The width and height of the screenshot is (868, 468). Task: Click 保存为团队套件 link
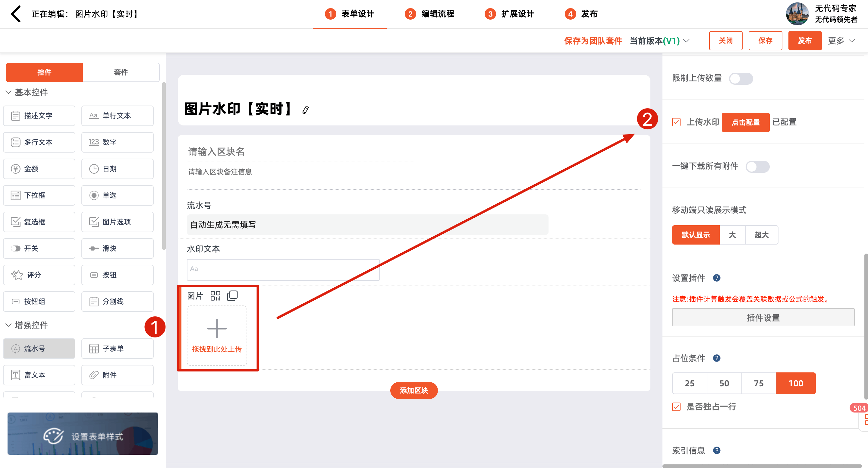[593, 41]
